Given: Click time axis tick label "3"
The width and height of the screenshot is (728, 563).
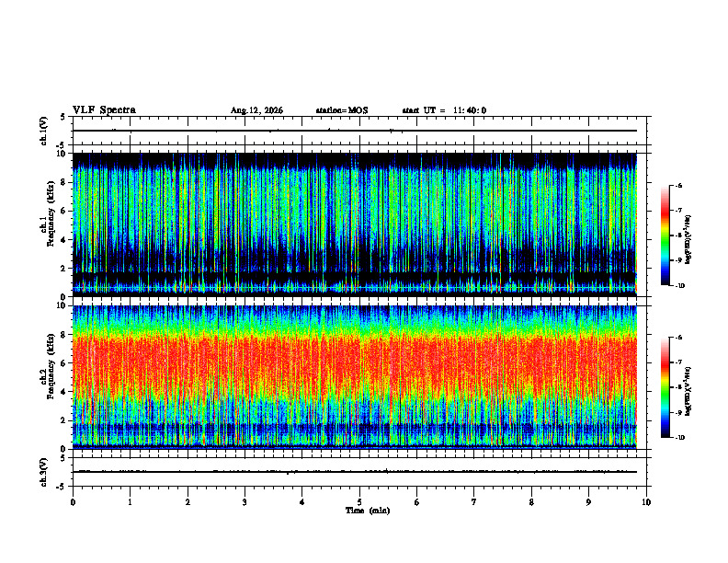Looking at the screenshot, I should [x=245, y=502].
